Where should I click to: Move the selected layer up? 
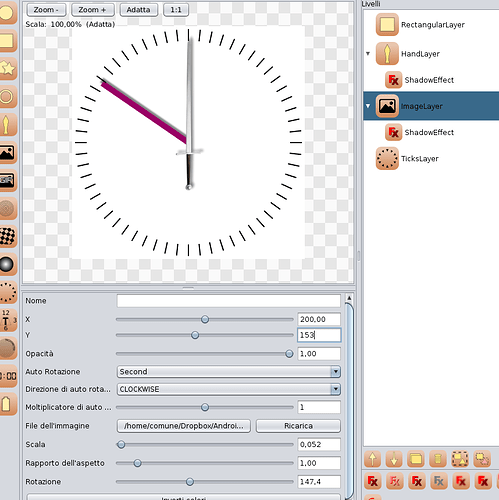click(373, 459)
